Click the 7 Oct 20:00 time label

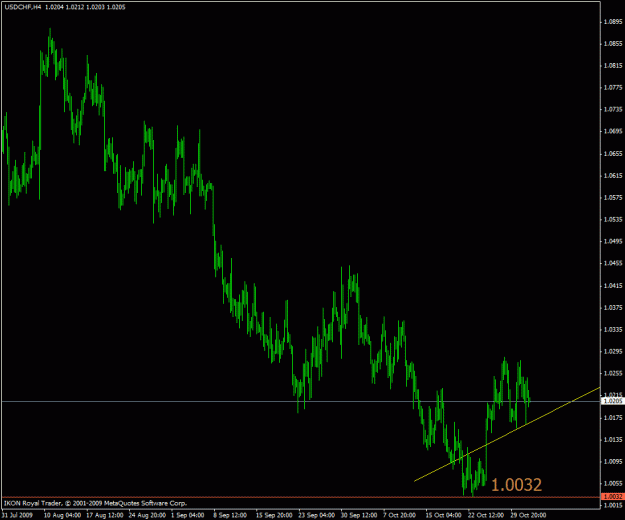[x=399, y=515]
